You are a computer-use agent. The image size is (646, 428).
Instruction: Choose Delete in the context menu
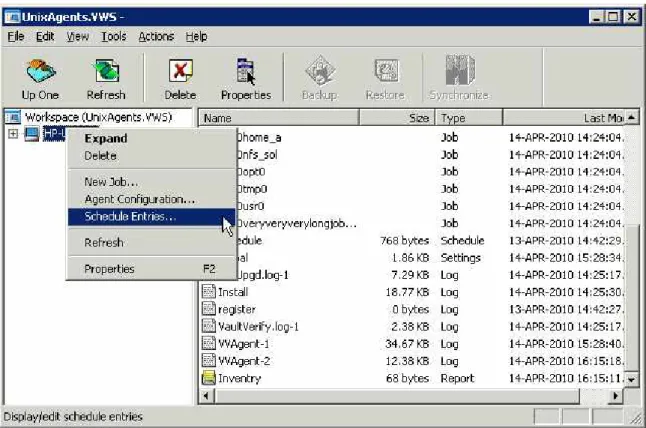[x=151, y=156]
